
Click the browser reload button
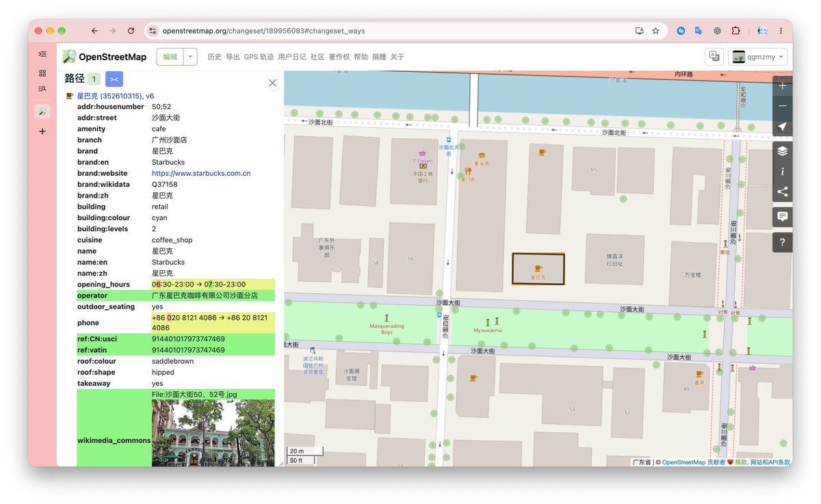(131, 31)
